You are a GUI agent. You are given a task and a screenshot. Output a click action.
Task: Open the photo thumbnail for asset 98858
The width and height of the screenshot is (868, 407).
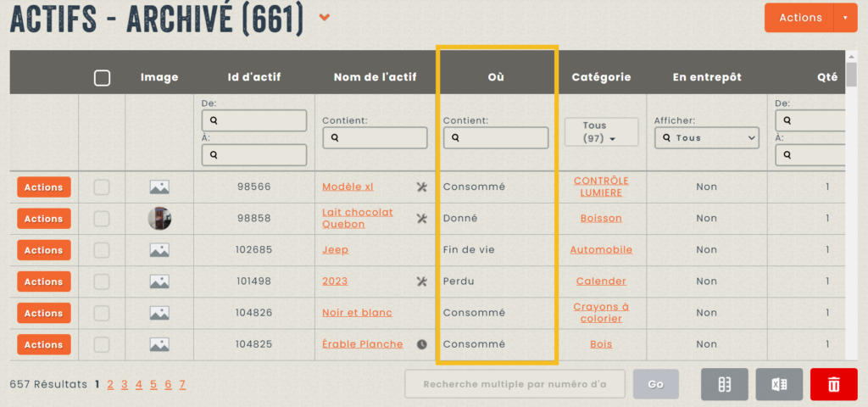[159, 219]
